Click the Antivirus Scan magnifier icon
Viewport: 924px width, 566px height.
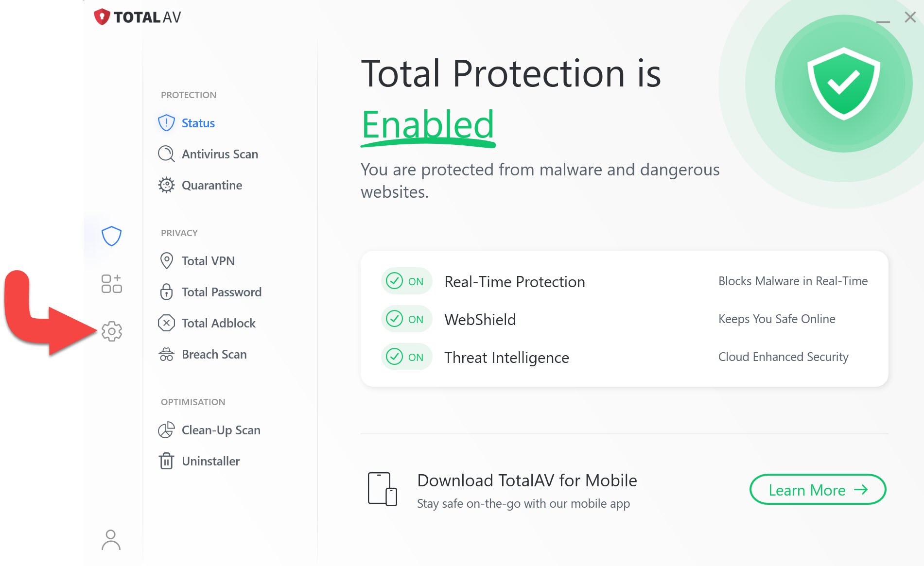[166, 154]
